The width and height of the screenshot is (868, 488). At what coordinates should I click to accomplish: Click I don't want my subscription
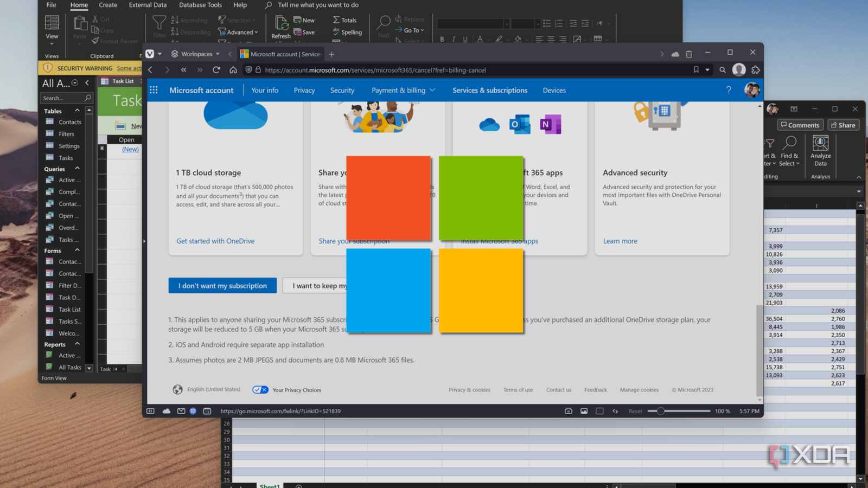tap(222, 286)
